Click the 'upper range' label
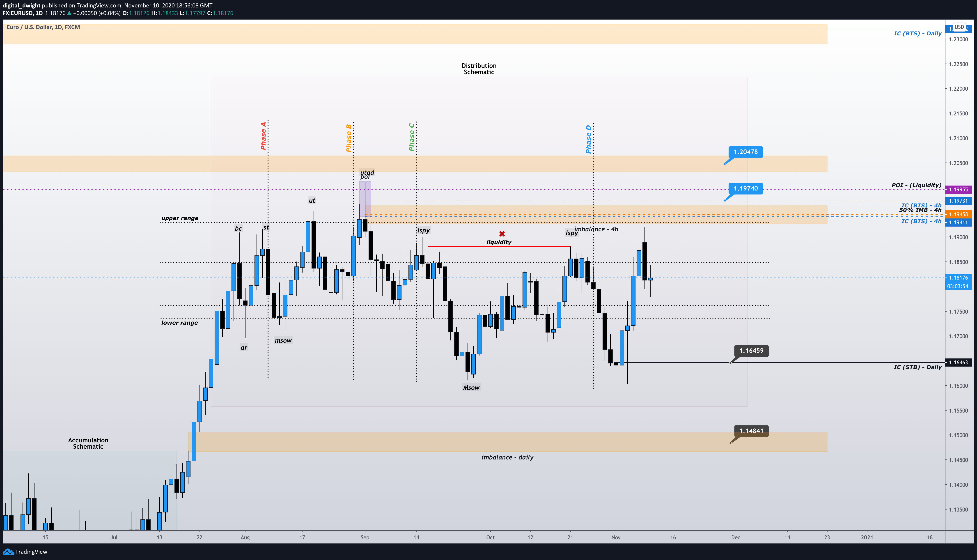The height and width of the screenshot is (560, 977). (x=180, y=218)
